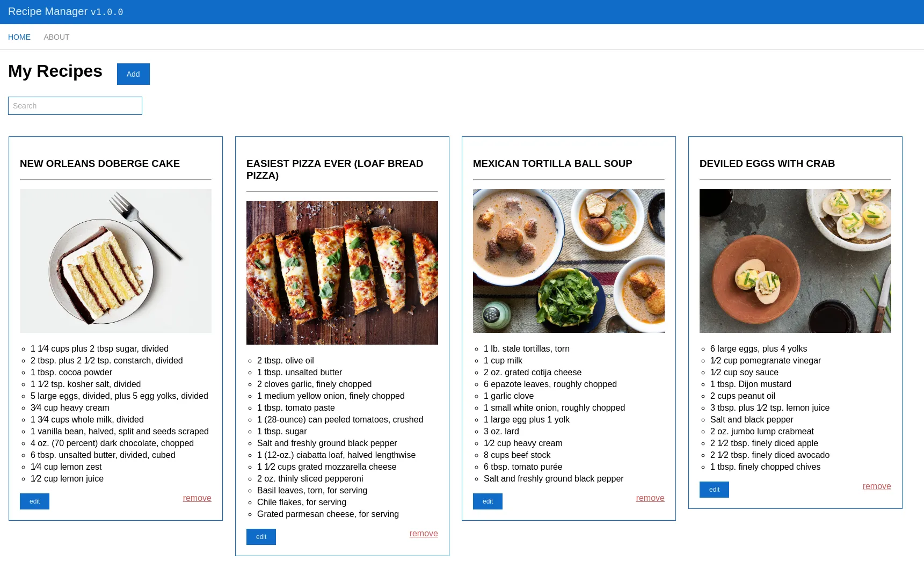
Task: Edit the Easiest Pizza Ever recipe
Action: [x=261, y=537]
